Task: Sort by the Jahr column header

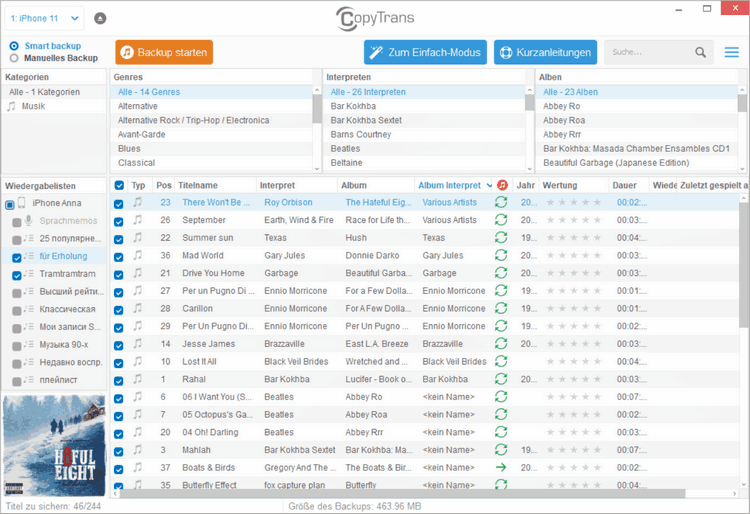Action: (525, 186)
